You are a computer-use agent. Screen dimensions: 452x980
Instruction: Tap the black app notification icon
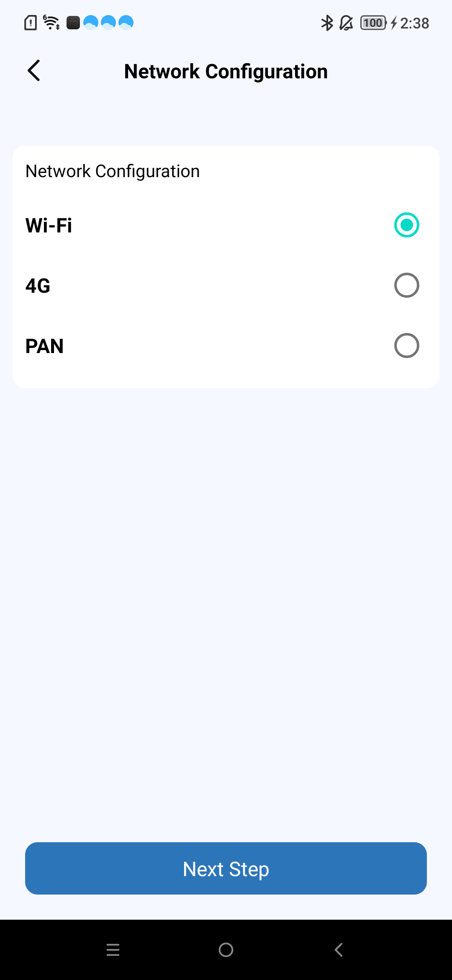coord(73,23)
